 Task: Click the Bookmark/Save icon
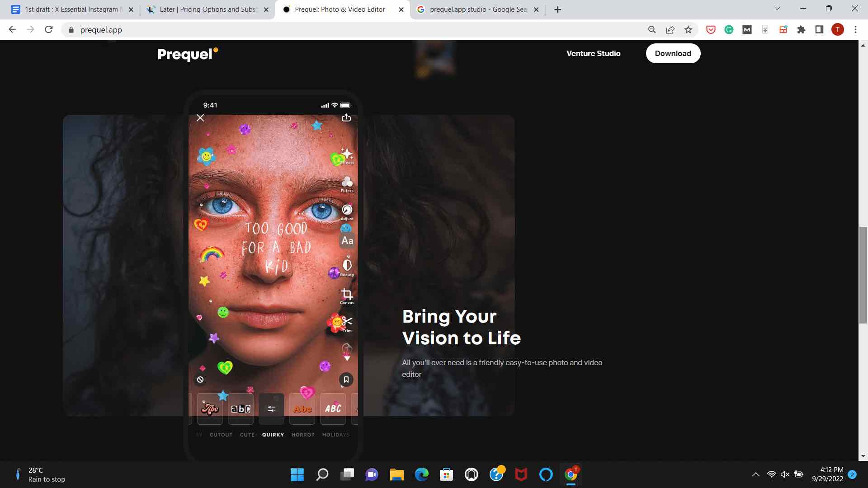coord(346,380)
